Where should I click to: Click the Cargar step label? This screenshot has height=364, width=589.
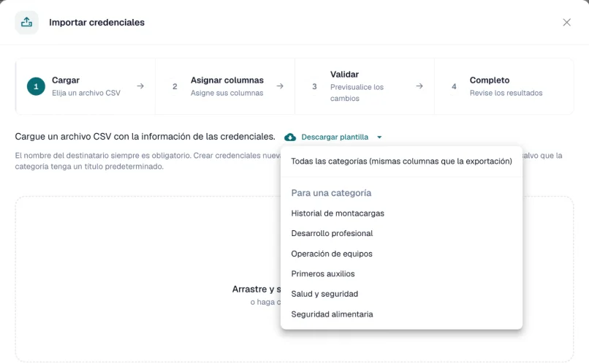[x=66, y=80]
